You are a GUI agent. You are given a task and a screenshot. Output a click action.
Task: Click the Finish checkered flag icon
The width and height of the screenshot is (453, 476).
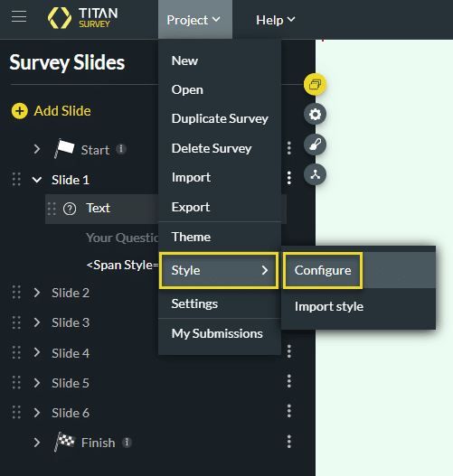point(64,442)
